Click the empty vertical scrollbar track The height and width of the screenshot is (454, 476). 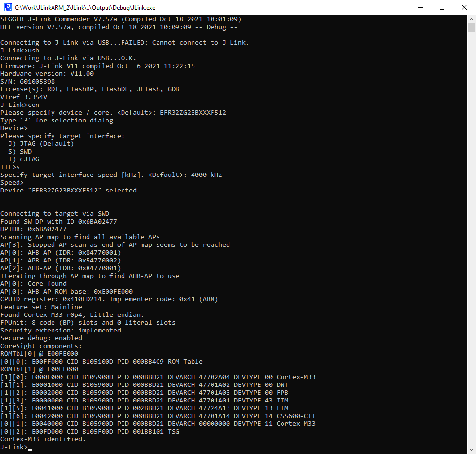(471, 243)
